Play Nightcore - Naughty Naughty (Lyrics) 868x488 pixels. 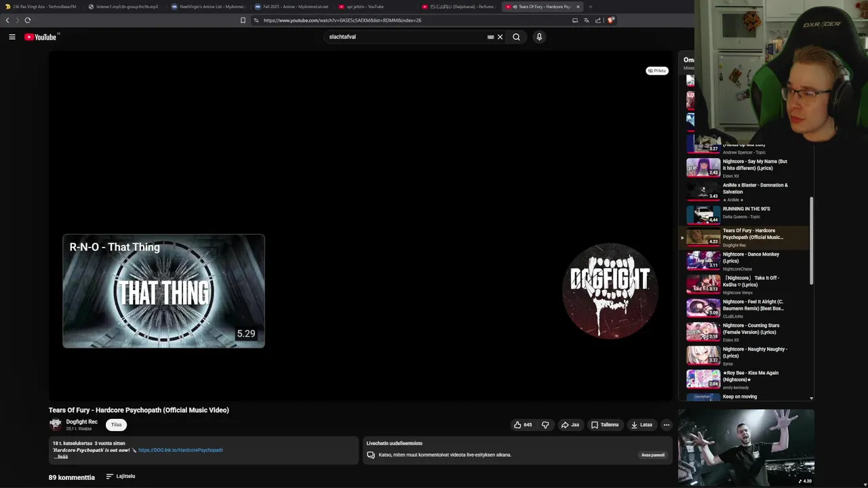point(746,356)
